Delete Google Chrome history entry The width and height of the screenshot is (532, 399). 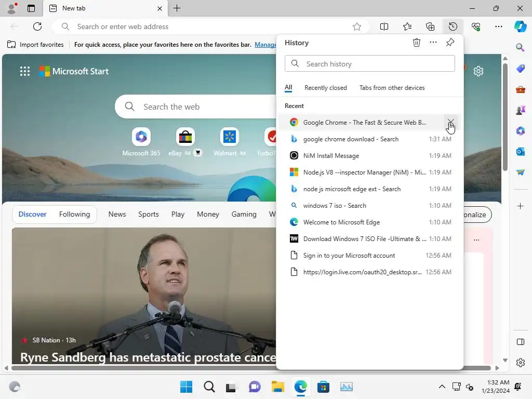[450, 122]
